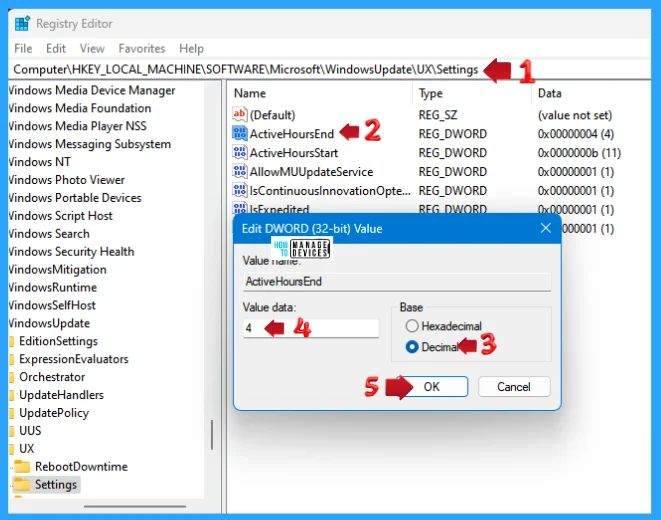Select Orchestrator key
Viewport: 661px width, 520px height.
(x=52, y=377)
